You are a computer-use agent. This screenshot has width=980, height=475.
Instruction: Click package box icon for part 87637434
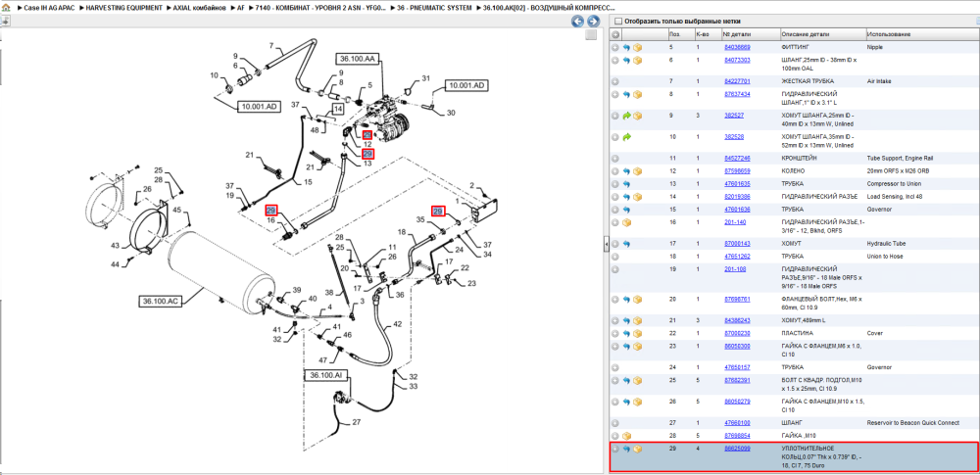click(x=638, y=94)
